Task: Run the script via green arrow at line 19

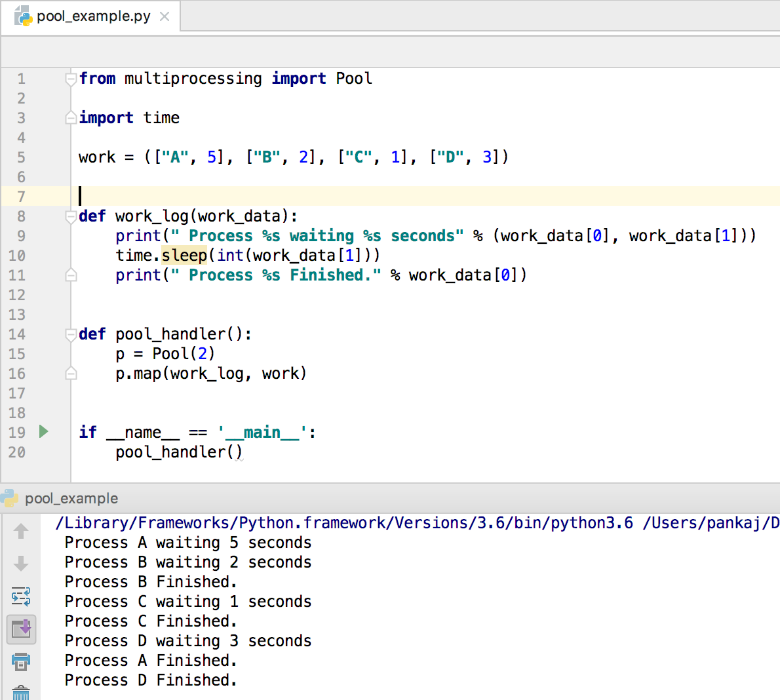Action: [43, 432]
